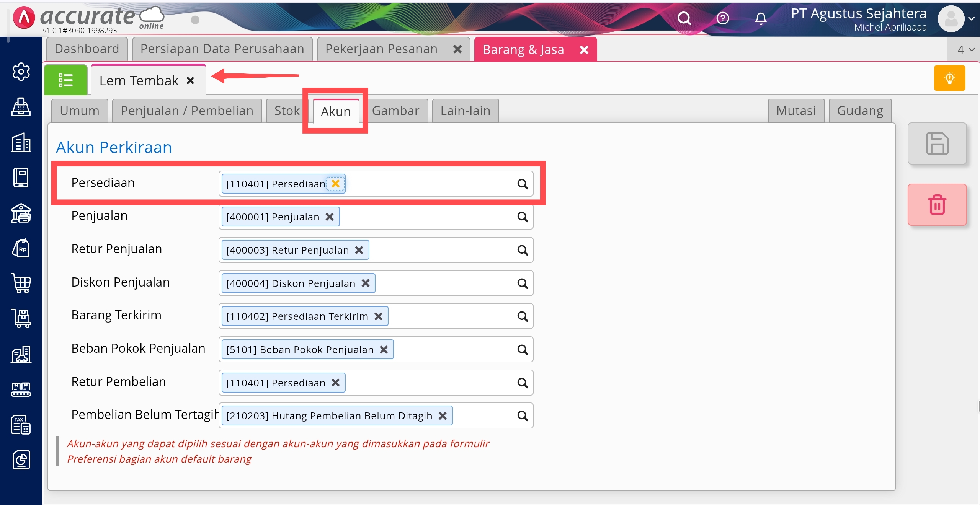Click the help question mark icon
Image resolution: width=980 pixels, height=505 pixels.
click(723, 18)
